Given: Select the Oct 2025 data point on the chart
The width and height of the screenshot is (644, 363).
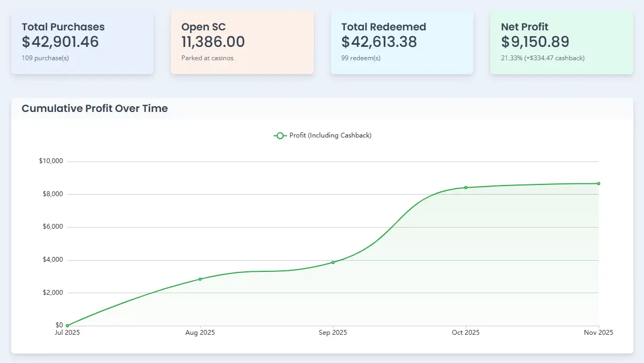Looking at the screenshot, I should [x=465, y=187].
